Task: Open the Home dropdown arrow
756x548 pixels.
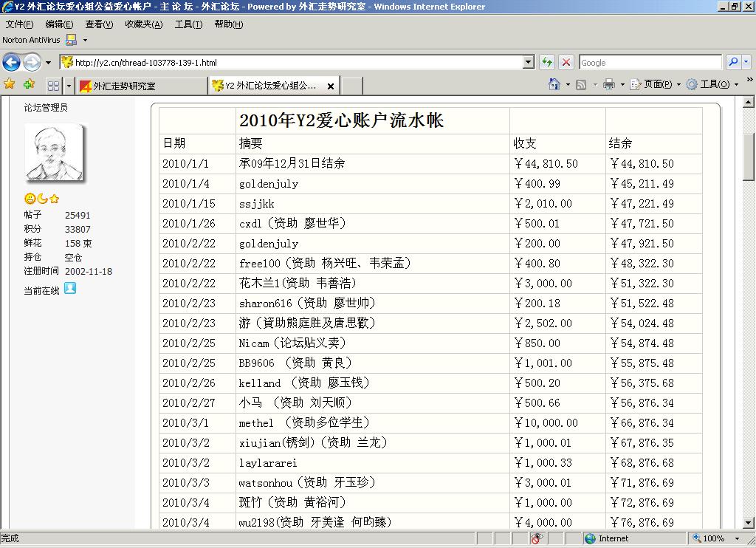Action: tap(568, 85)
